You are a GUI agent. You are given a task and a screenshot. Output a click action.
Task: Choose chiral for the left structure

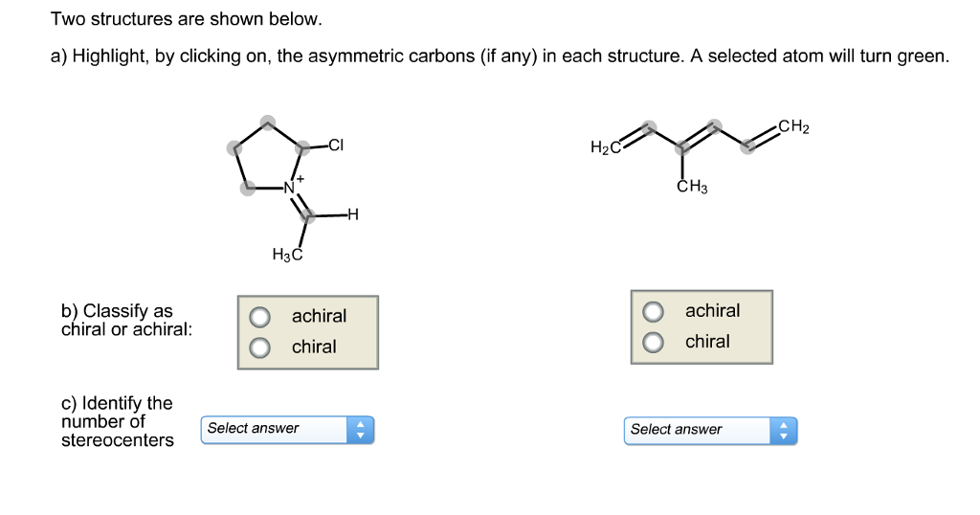tap(260, 347)
